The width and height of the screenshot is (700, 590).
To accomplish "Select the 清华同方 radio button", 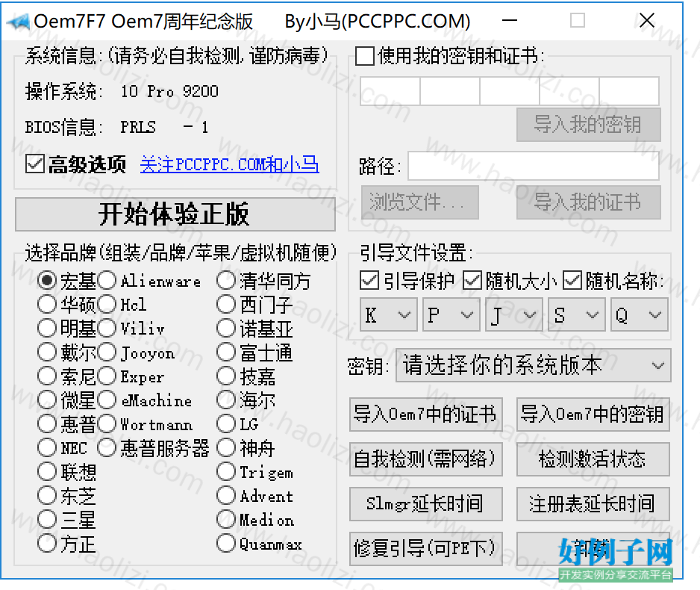I will click(x=226, y=281).
